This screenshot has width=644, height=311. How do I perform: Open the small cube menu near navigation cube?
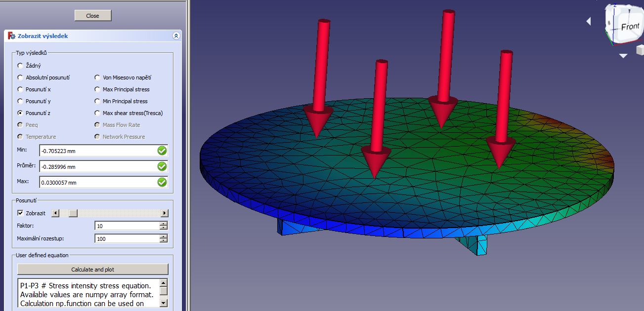coord(640,49)
